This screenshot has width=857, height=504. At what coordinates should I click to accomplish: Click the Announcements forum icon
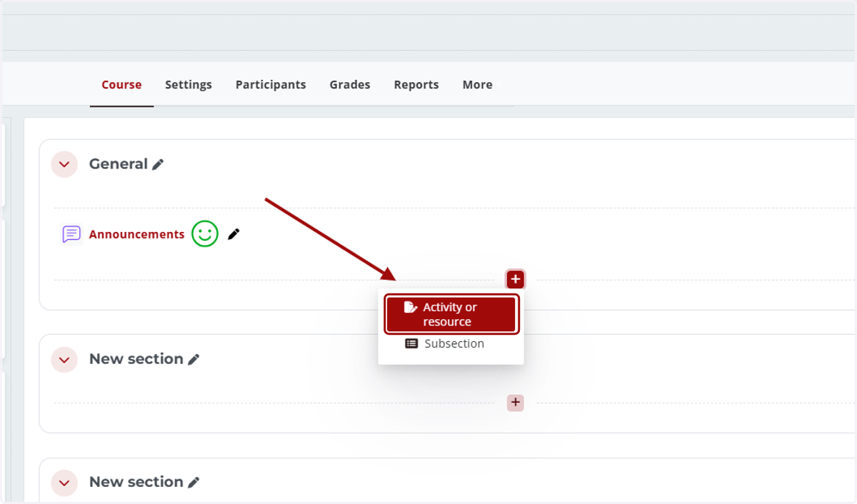coord(71,234)
